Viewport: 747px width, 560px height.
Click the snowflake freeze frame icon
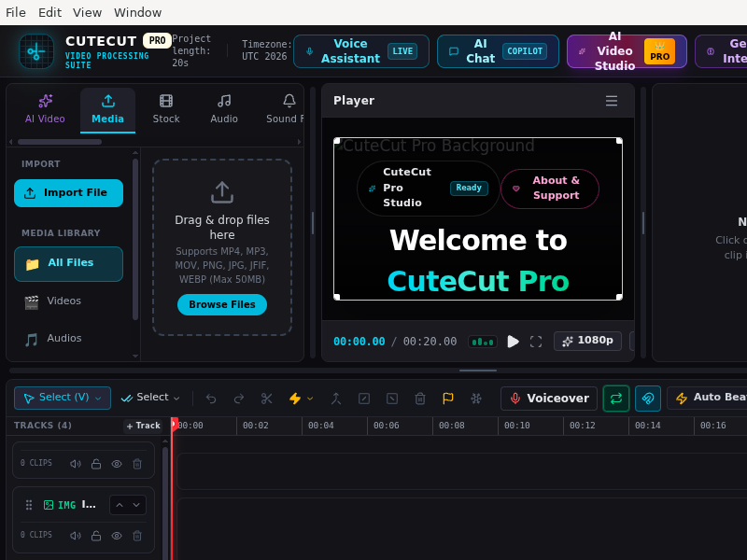(476, 399)
